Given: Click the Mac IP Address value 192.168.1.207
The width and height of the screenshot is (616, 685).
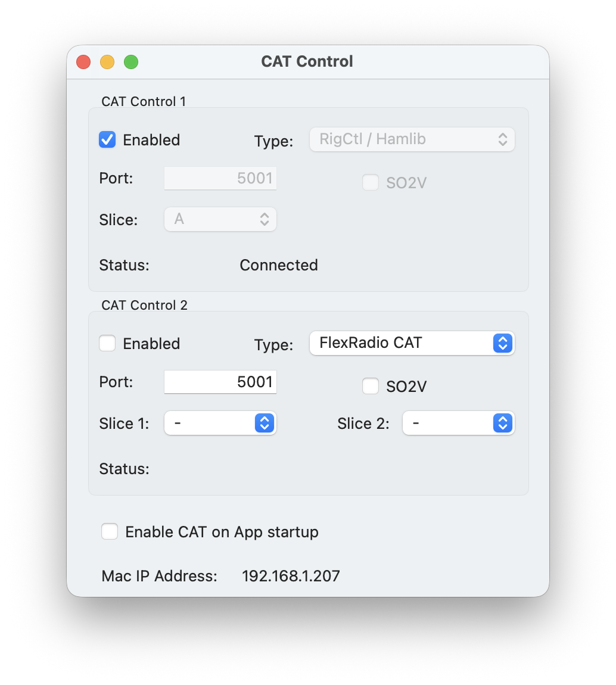Looking at the screenshot, I should 291,576.
